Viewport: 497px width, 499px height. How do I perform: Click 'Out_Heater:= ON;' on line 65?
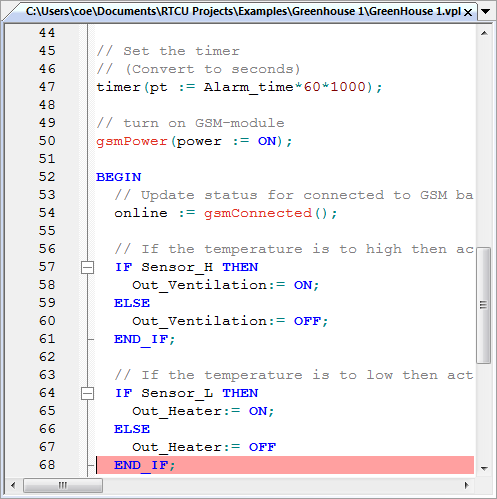203,411
